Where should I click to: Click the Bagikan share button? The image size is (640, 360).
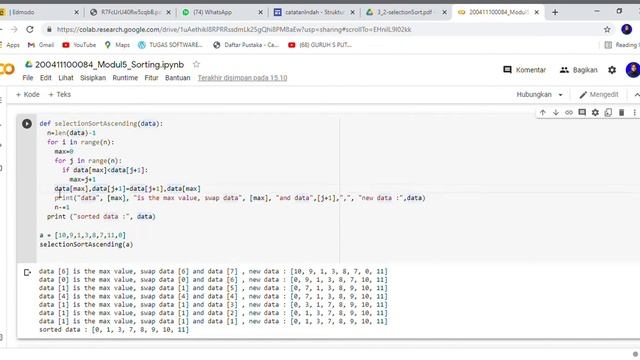[x=578, y=70]
